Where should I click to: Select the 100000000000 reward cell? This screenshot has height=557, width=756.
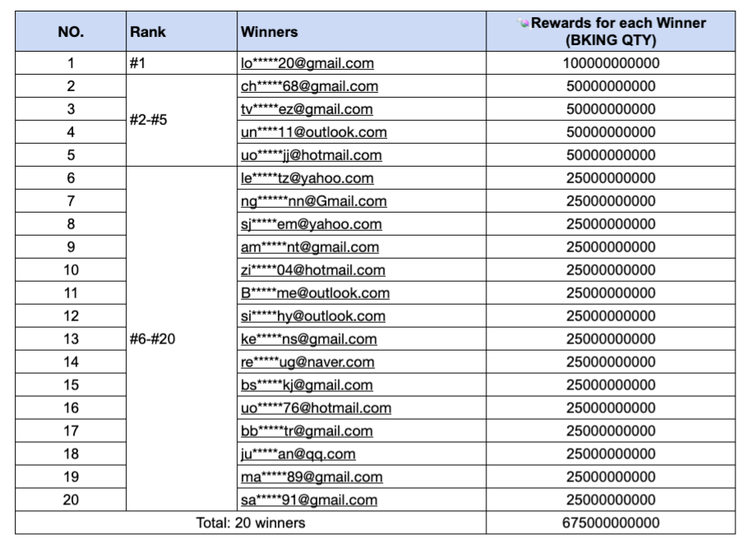pyautogui.click(x=611, y=63)
